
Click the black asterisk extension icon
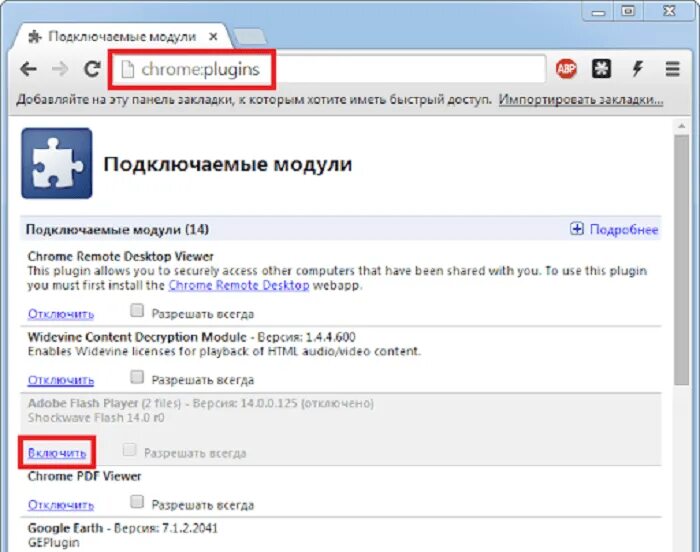tap(601, 69)
